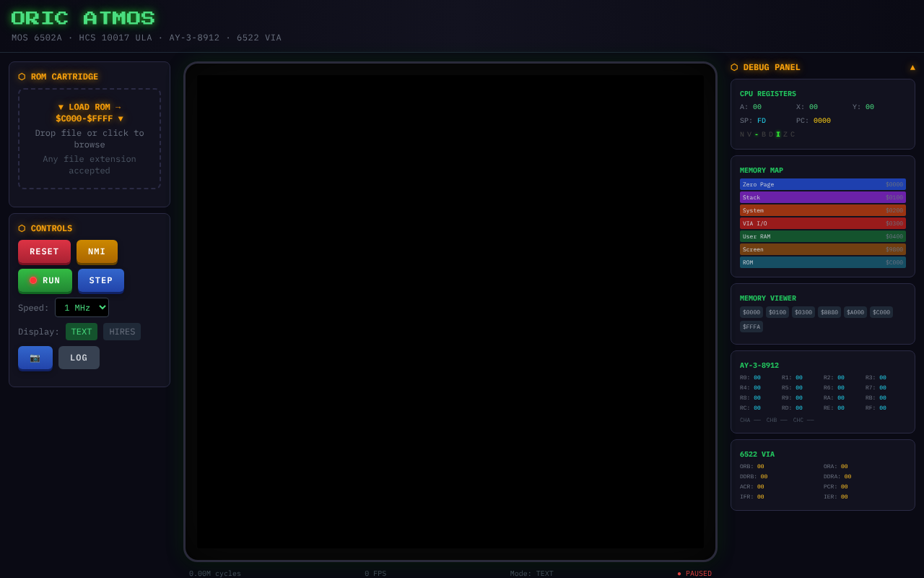Switch display mode to HIRES
Image resolution: width=924 pixels, height=578 pixels.
pyautogui.click(x=121, y=332)
